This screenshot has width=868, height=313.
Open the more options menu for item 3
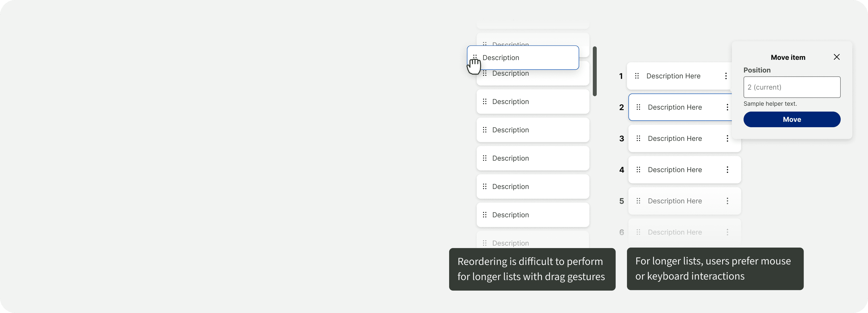pyautogui.click(x=727, y=138)
